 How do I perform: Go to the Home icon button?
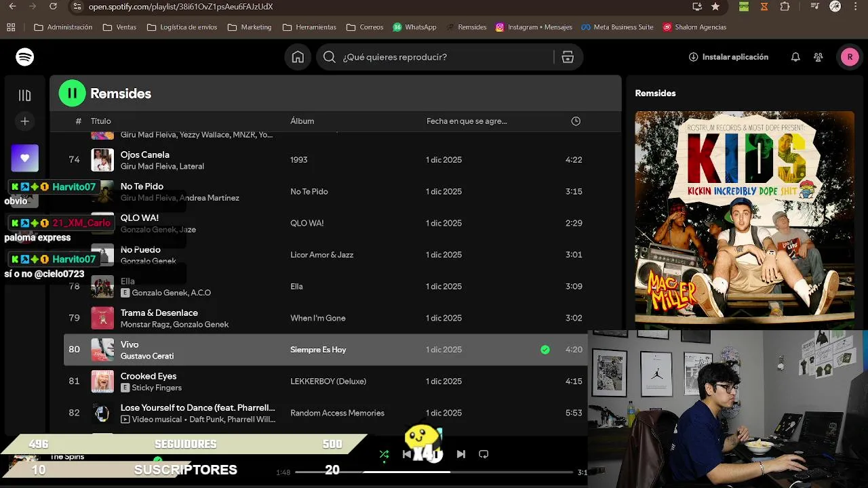(x=298, y=57)
